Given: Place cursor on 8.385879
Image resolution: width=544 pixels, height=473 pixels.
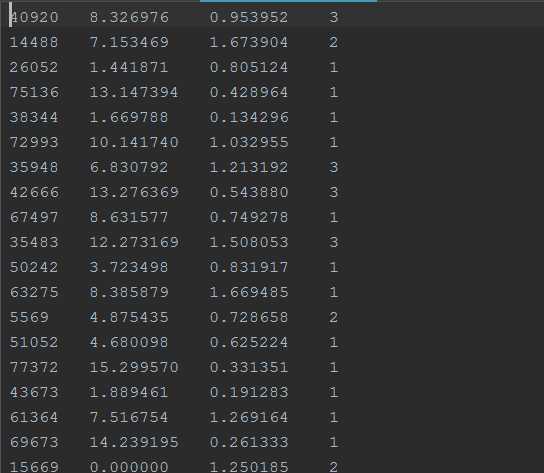Looking at the screenshot, I should coord(129,292).
